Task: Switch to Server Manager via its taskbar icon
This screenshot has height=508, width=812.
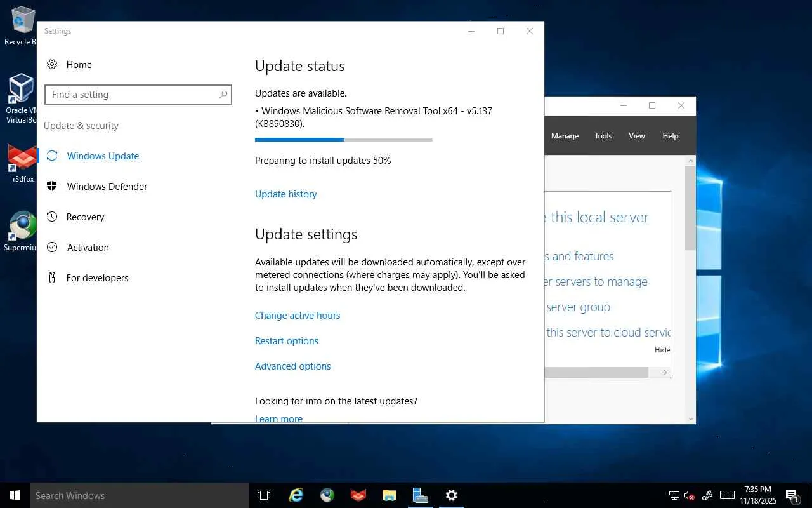Action: tap(420, 495)
